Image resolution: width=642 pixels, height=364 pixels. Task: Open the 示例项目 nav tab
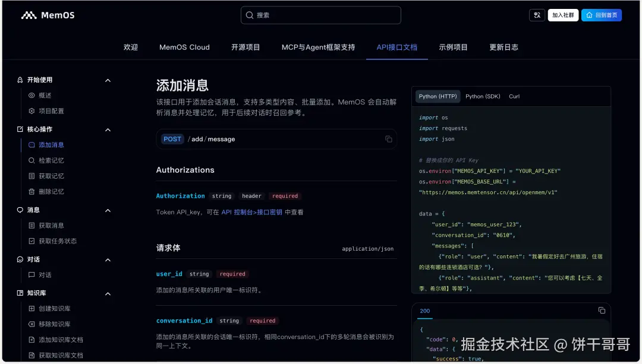coord(453,48)
